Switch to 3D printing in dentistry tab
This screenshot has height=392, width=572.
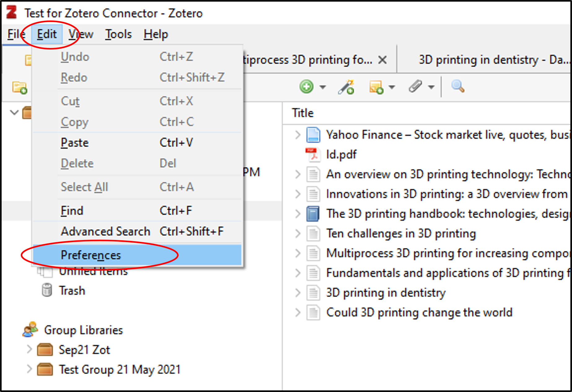(492, 60)
